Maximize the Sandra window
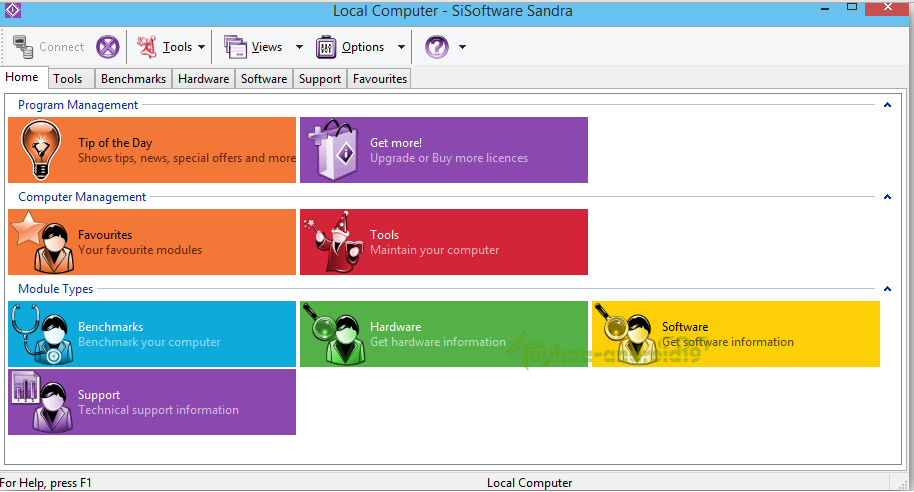Image resolution: width=914 pixels, height=492 pixels. click(852, 7)
